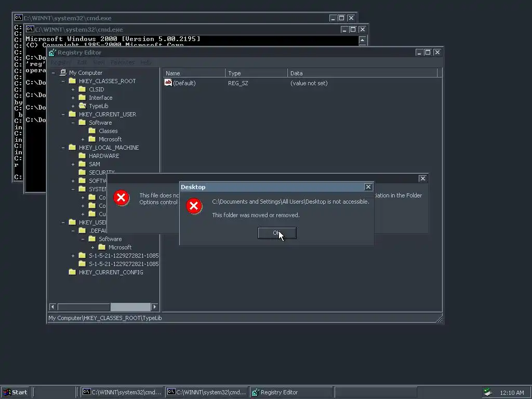
Task: Open the View menu in Registry Editor
Action: [98, 62]
